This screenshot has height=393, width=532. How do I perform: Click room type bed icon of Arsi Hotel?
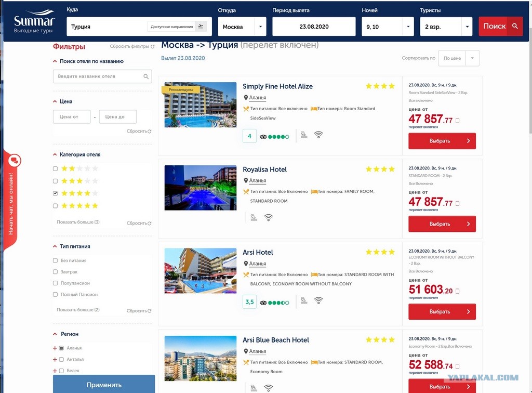(x=314, y=274)
